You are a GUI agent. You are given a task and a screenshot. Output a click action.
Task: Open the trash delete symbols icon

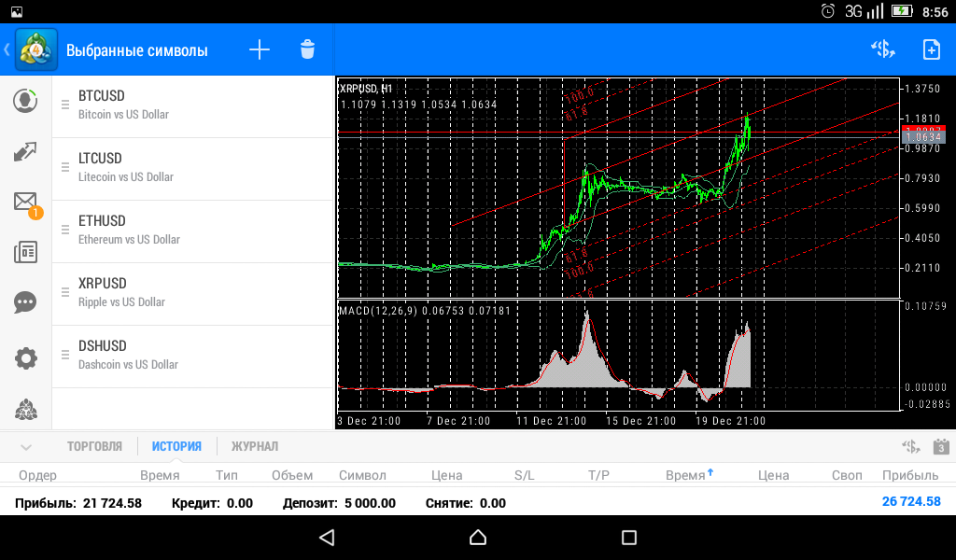[x=307, y=50]
